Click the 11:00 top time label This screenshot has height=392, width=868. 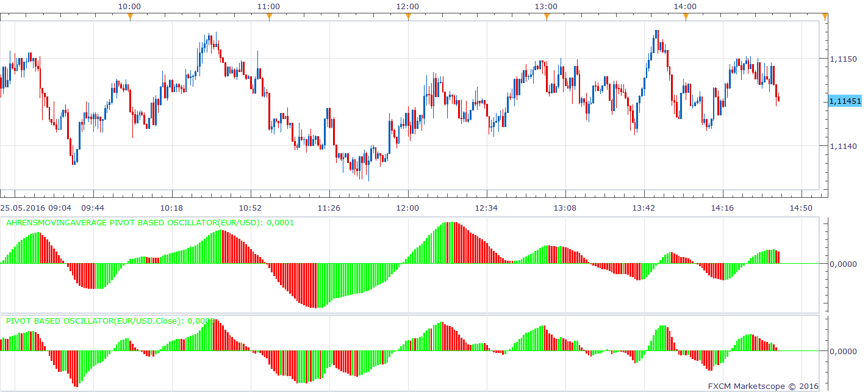(269, 6)
